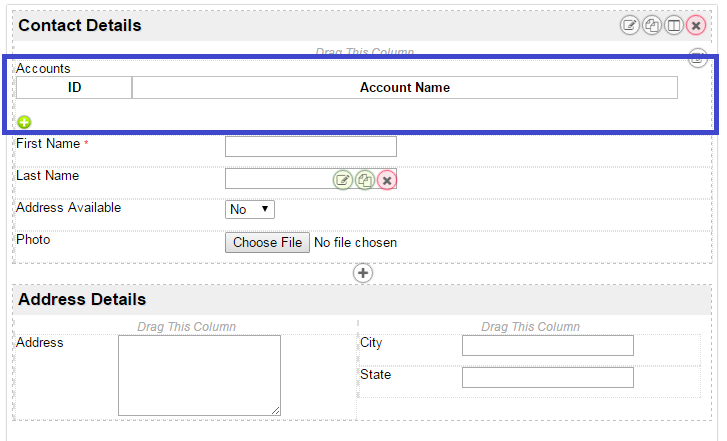This screenshot has width=727, height=441.
Task: Click the Address Details section title
Action: (x=82, y=299)
